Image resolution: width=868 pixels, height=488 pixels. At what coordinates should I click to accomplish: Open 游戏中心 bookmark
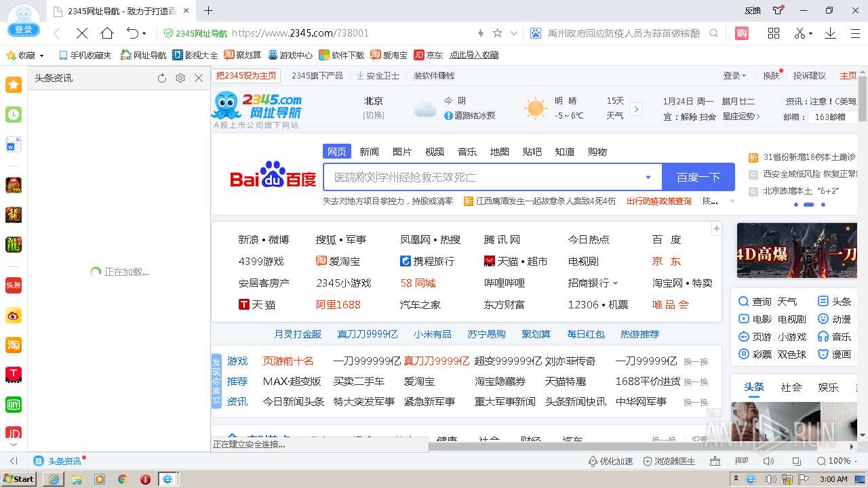pos(290,56)
